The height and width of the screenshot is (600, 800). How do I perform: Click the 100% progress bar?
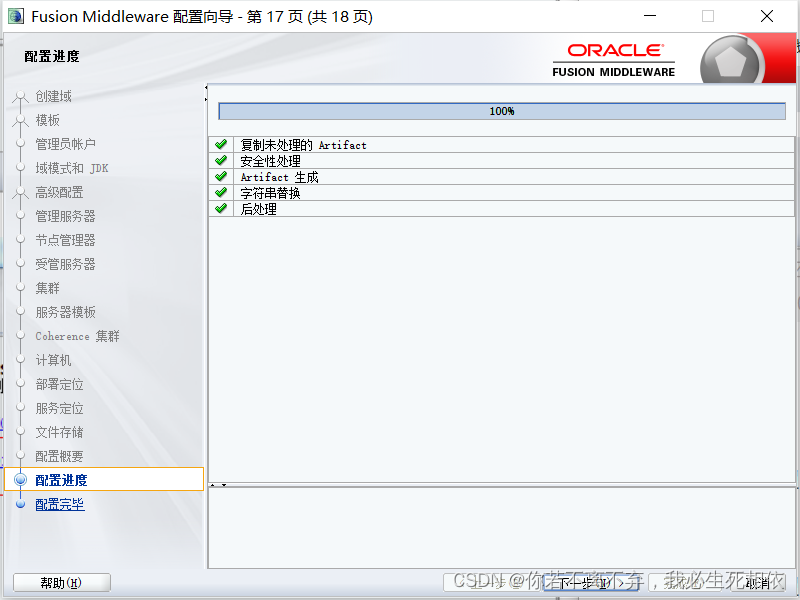(502, 111)
